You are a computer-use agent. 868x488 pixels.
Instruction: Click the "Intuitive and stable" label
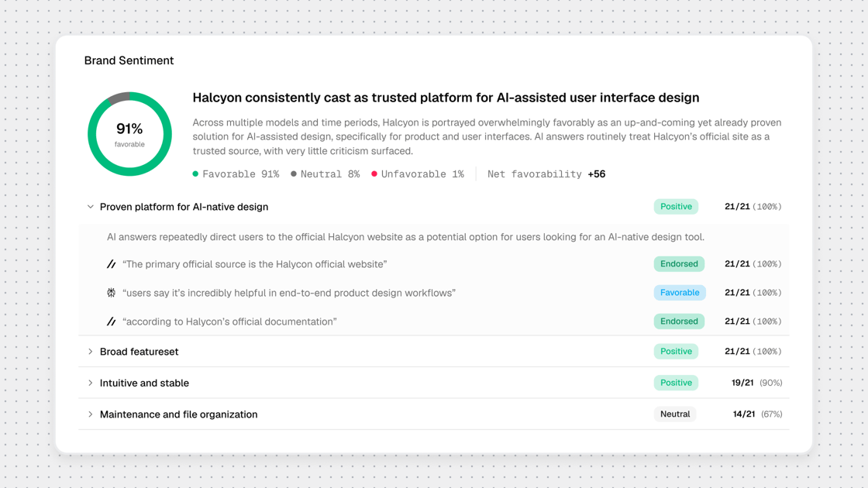(144, 383)
